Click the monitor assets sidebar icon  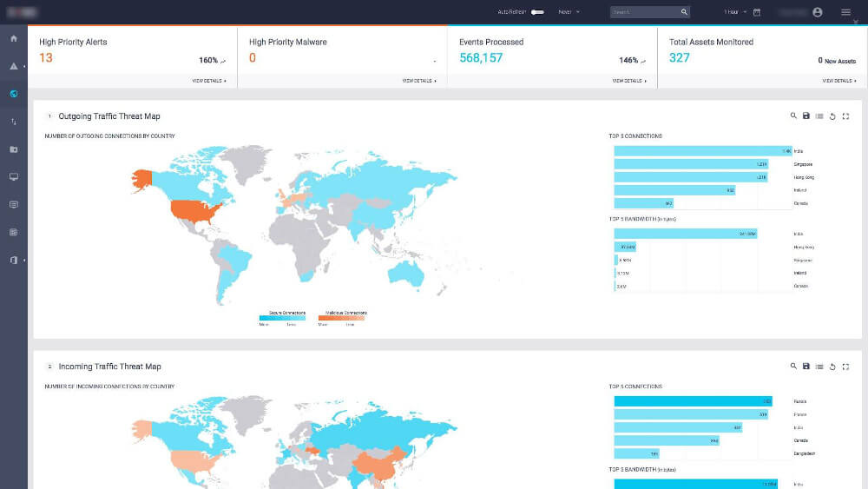coord(13,177)
